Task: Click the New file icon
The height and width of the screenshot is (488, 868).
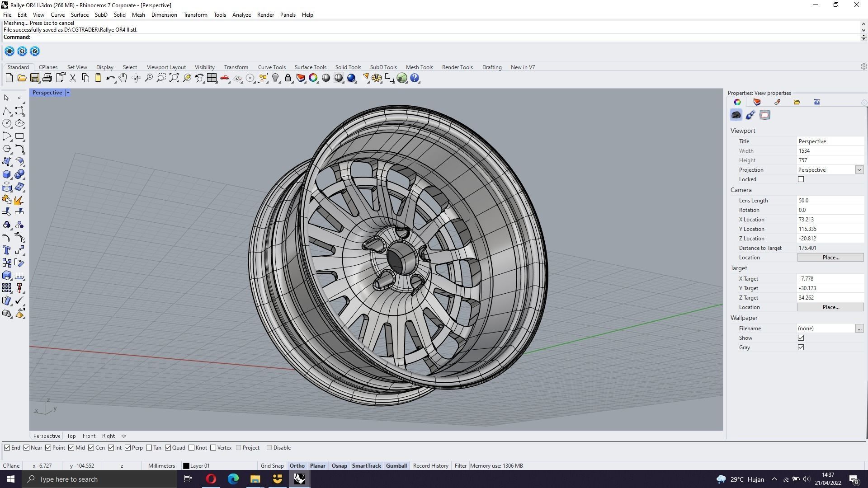Action: (x=9, y=78)
